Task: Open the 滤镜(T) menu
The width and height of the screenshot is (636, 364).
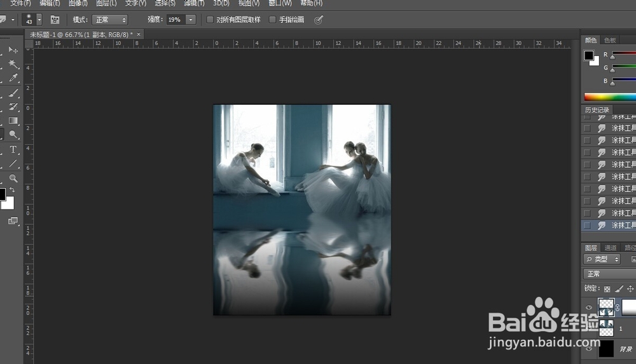Action: click(x=194, y=3)
